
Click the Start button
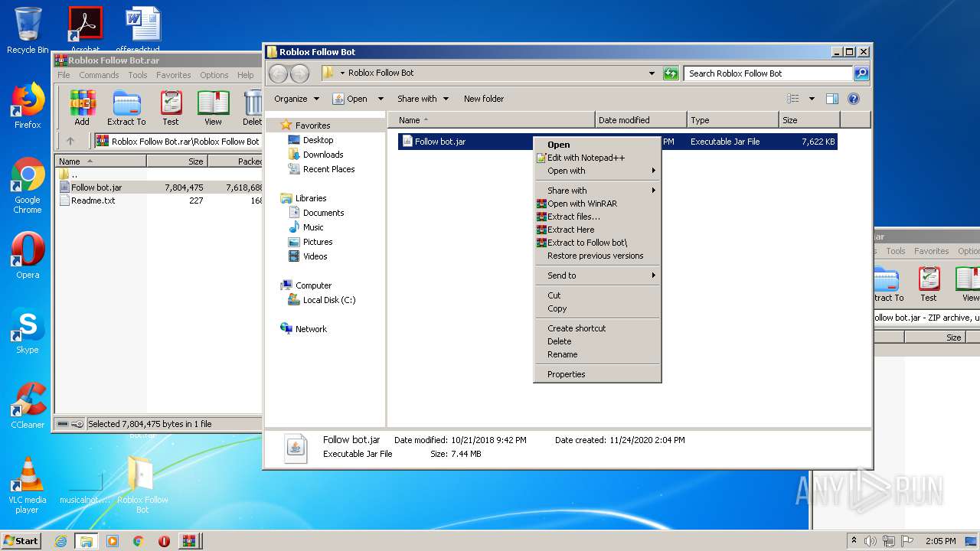[x=21, y=541]
